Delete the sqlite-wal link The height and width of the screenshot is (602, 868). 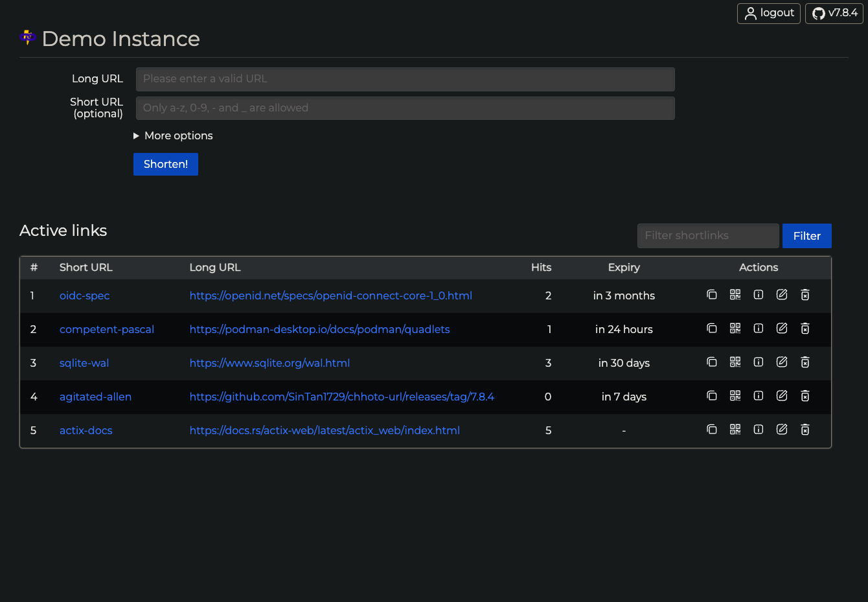(x=805, y=362)
